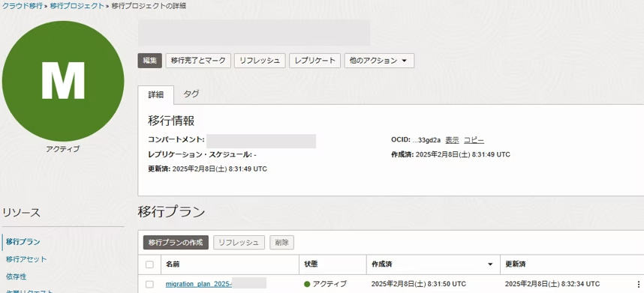The height and width of the screenshot is (293, 644).
Task: Open 移行アセット in Resources sidebar
Action: (26, 259)
